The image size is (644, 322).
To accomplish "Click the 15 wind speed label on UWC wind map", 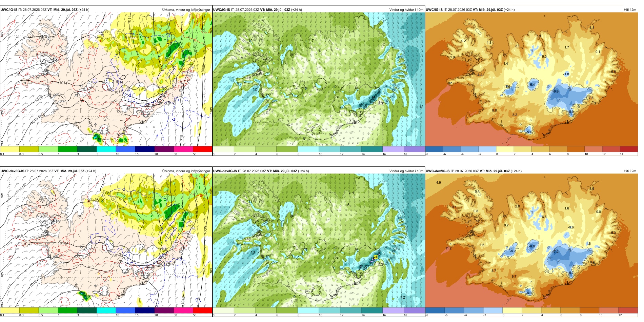I will (400, 57).
